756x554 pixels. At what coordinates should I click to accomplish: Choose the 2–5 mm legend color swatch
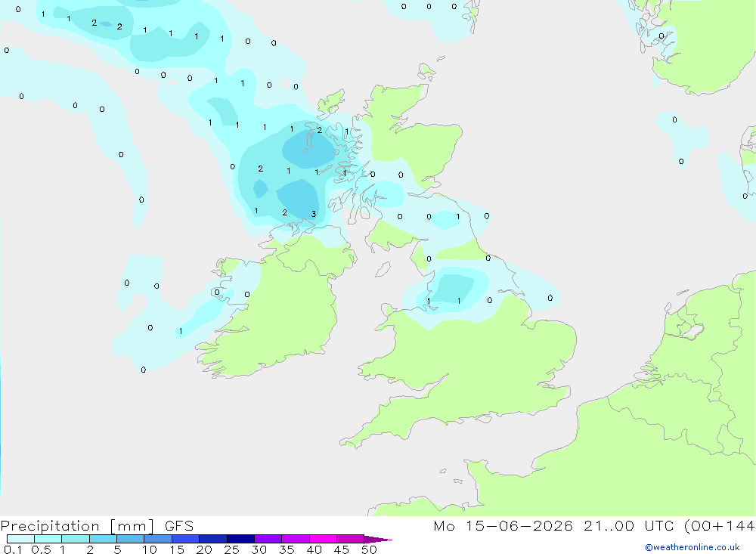click(x=103, y=539)
